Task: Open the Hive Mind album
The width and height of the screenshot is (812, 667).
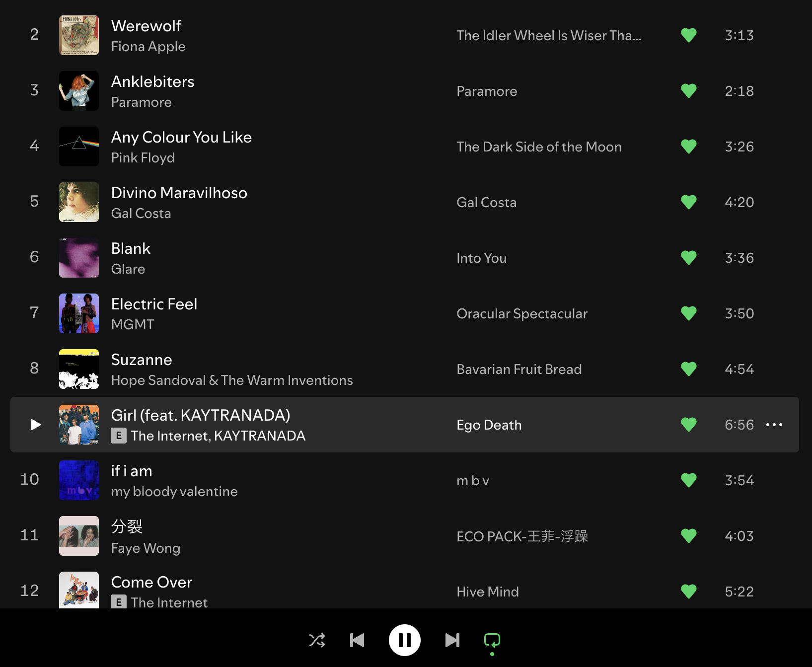Action: 488,592
